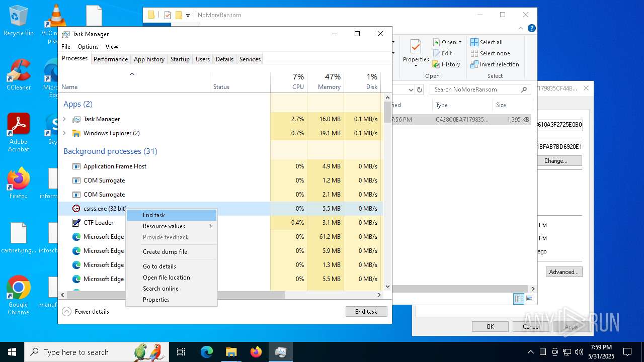Screen dimensions: 644x362
Task: Sort processes by CPU column
Action: point(289,82)
